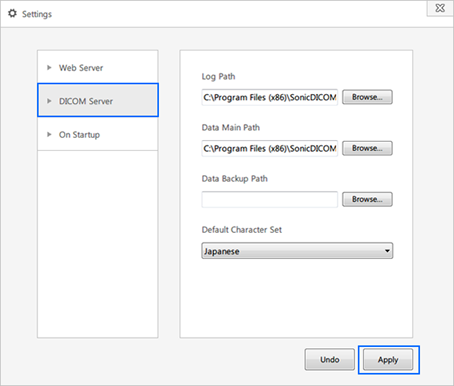Screen dimensions: 454x386
Task: Open the On Startup section
Action: pyautogui.click(x=98, y=134)
